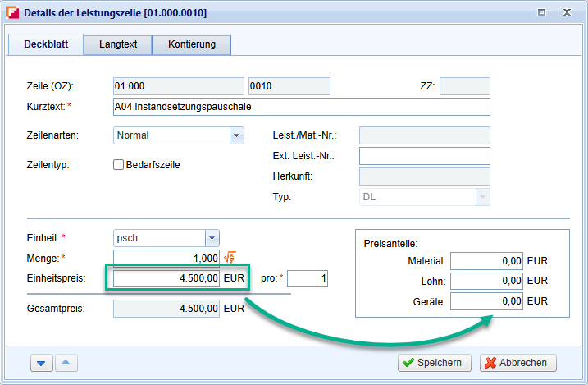Select the Deckblatt tab

pos(45,44)
